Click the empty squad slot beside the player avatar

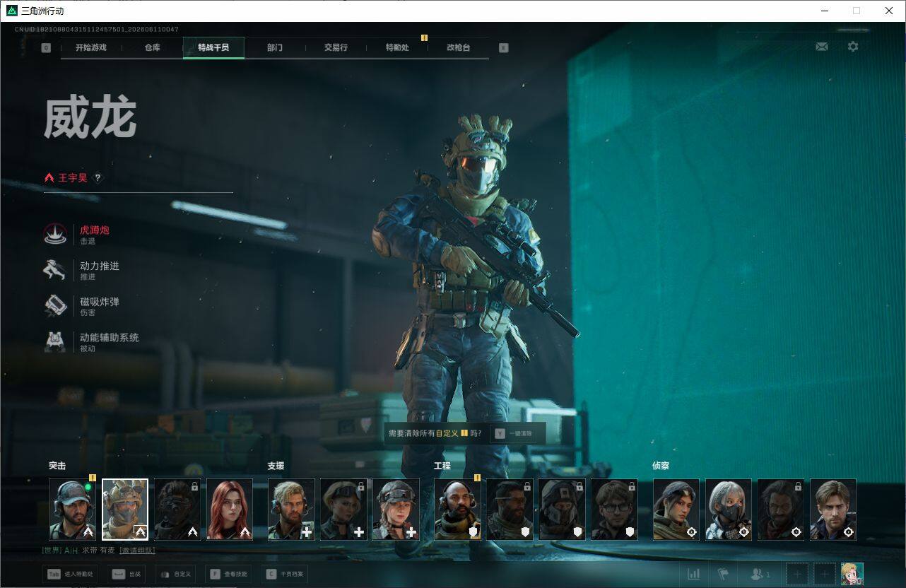click(824, 575)
